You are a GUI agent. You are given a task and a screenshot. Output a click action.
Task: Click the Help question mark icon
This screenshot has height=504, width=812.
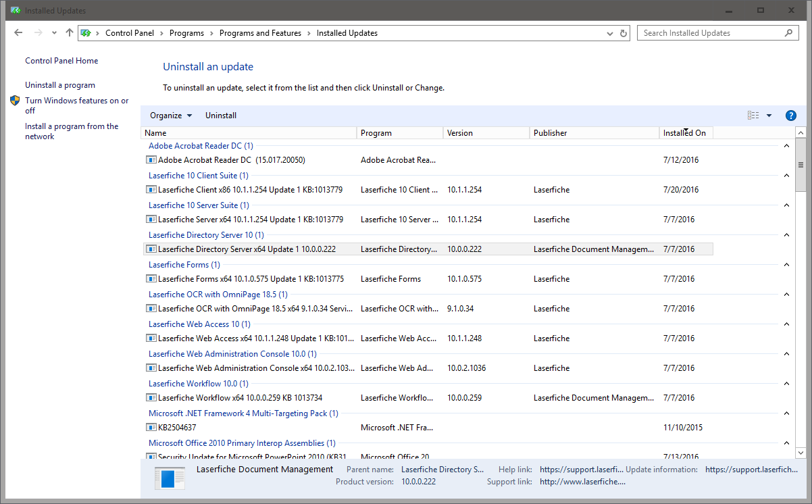pos(791,116)
